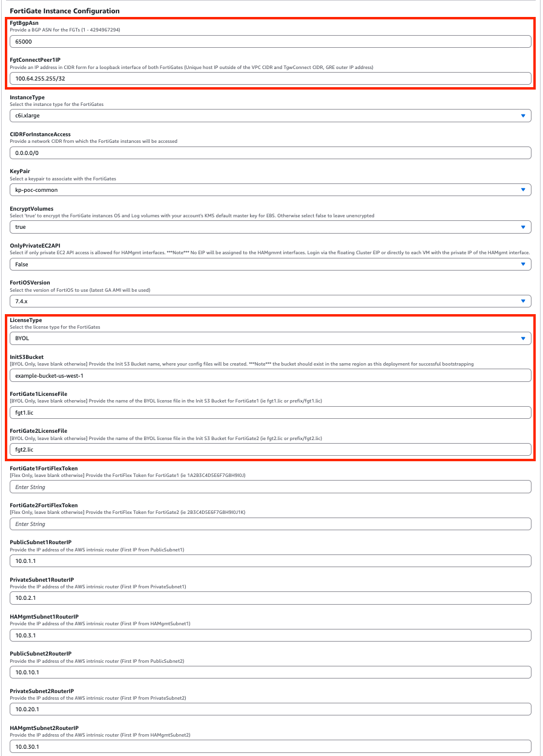Click the FgtConnectPeer1IP field with 100.64.255.255/32

270,79
